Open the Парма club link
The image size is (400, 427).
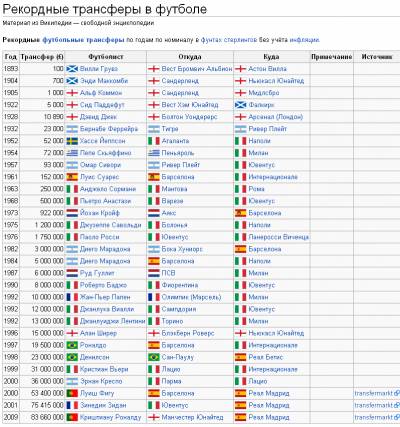tap(172, 381)
